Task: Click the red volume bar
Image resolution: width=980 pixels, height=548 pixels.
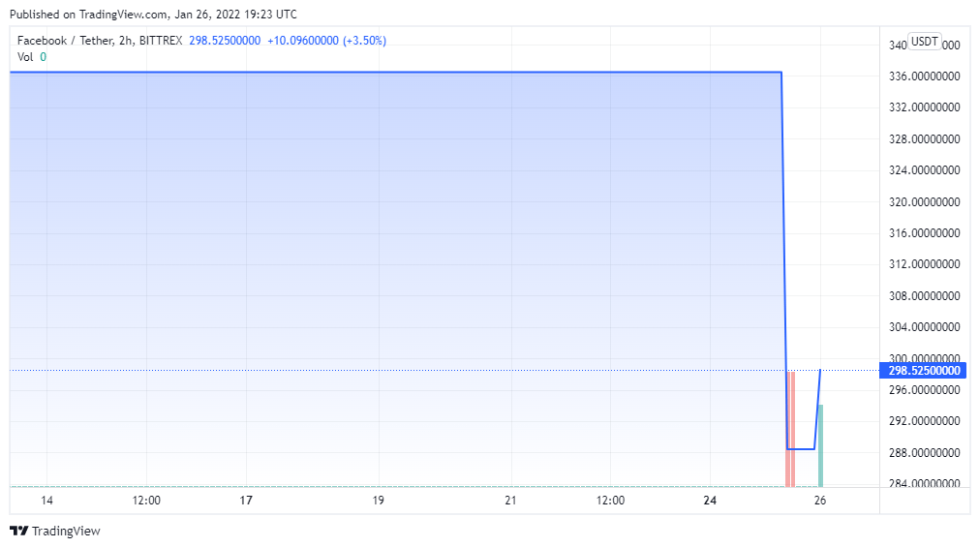Action: point(790,429)
